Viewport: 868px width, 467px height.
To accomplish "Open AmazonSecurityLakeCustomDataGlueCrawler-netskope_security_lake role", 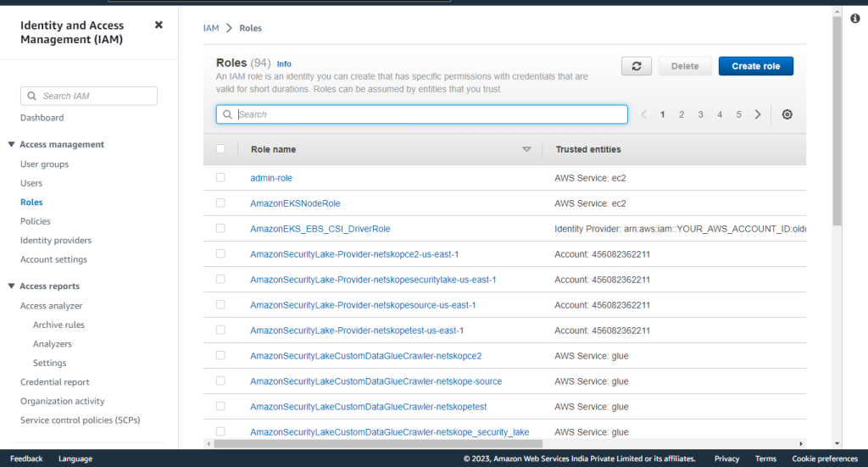I will [390, 432].
